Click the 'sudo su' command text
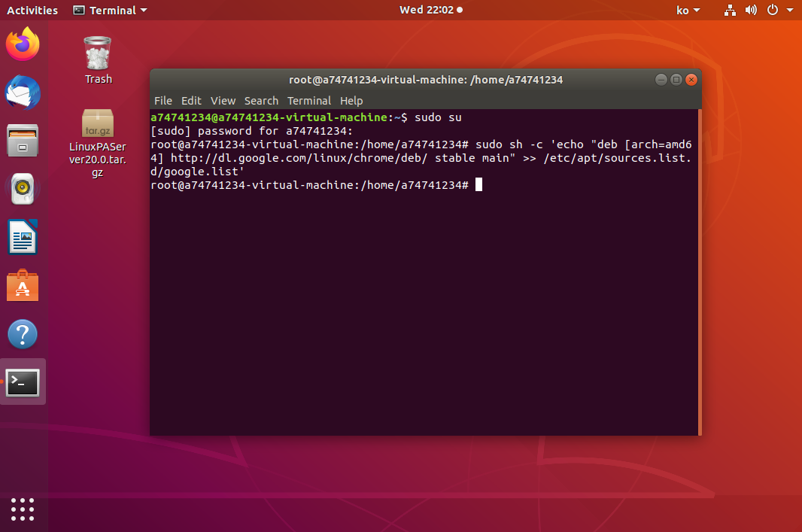Viewport: 802px width, 532px height. tap(438, 117)
